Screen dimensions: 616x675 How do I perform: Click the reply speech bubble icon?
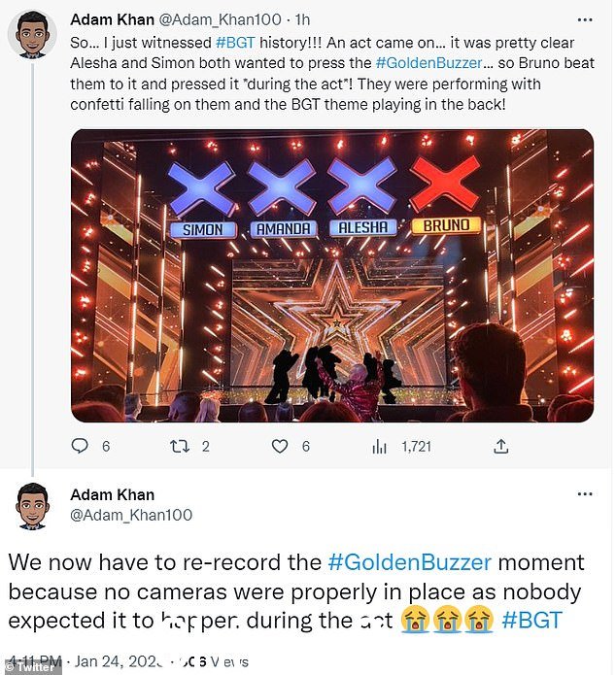pos(80,447)
